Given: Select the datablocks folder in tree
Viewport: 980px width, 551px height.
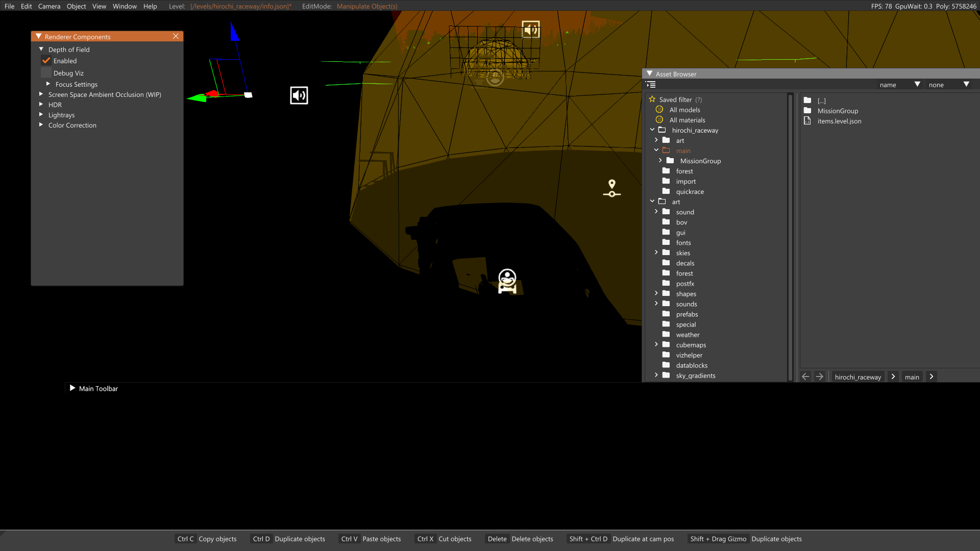Looking at the screenshot, I should click(692, 365).
